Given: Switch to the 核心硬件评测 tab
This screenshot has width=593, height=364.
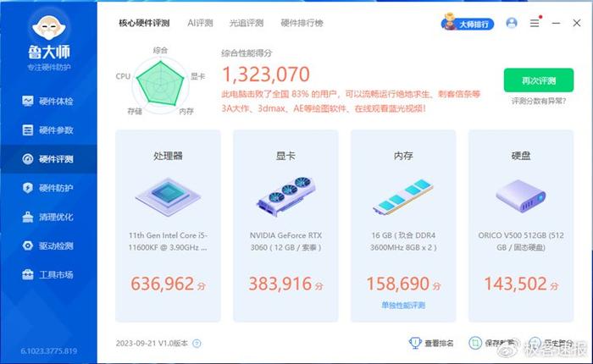Looking at the screenshot, I should pyautogui.click(x=144, y=23).
